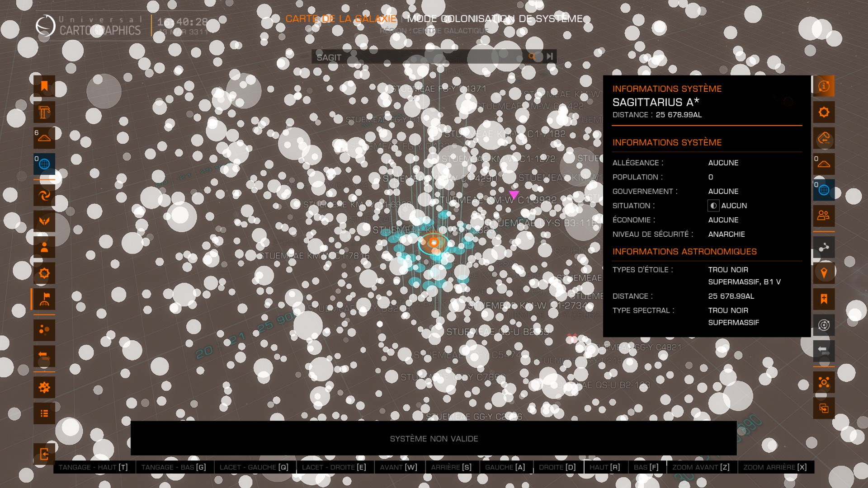The height and width of the screenshot is (488, 868).
Task: Select the orange-ringed central system on map
Action: tap(434, 243)
